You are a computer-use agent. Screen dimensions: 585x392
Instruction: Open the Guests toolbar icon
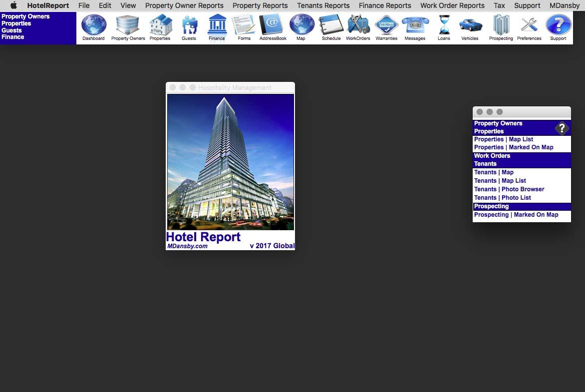point(190,25)
